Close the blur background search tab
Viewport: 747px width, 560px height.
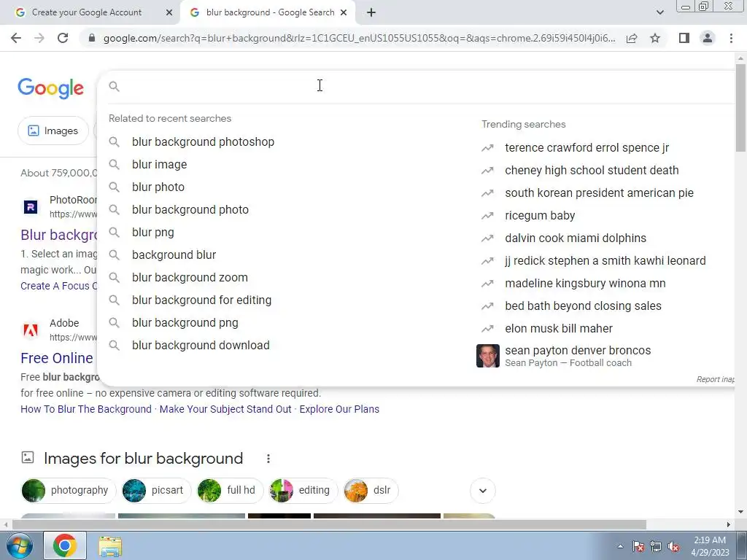344,12
